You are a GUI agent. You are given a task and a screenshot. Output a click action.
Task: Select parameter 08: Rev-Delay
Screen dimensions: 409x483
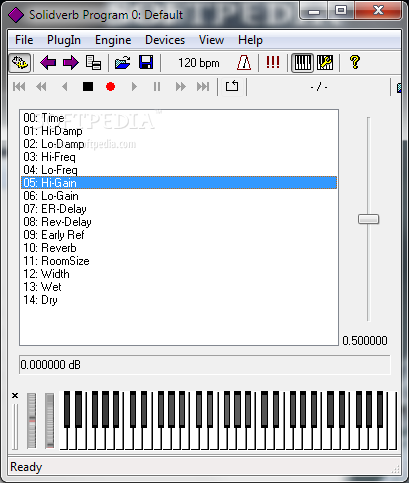[179, 222]
